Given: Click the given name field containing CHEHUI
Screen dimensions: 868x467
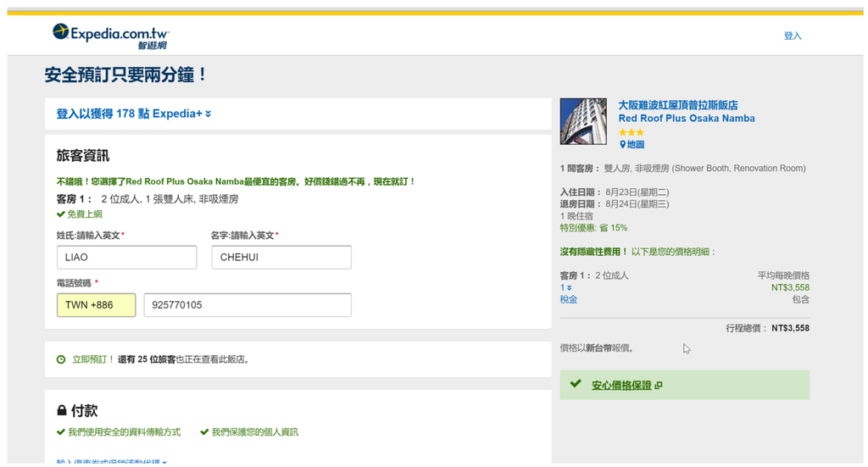Looking at the screenshot, I should click(x=281, y=258).
